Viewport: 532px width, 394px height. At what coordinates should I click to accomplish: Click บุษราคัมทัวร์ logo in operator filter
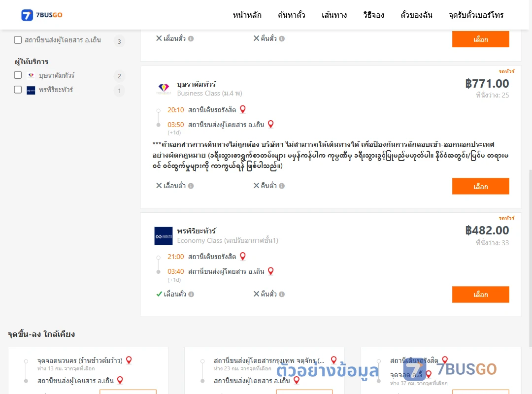click(31, 75)
